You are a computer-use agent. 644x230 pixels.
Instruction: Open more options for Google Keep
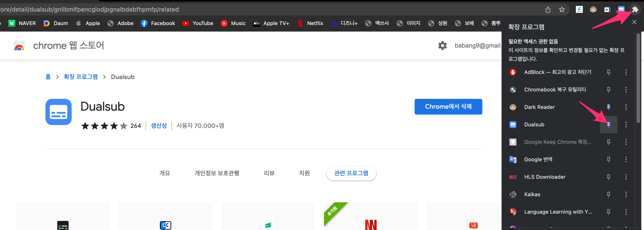point(626,142)
